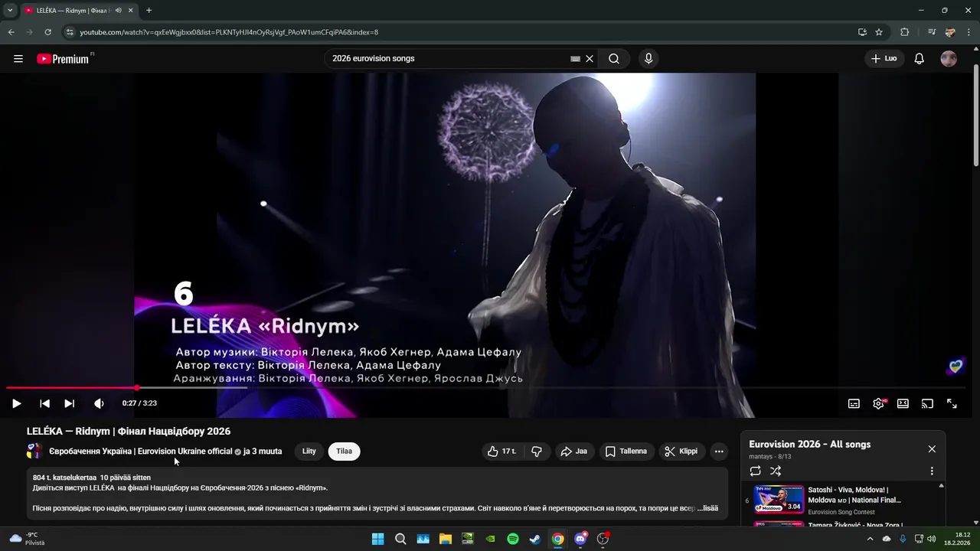Mute tab via speaker icon on tab
This screenshot has height=551, width=980.
pos(118,10)
